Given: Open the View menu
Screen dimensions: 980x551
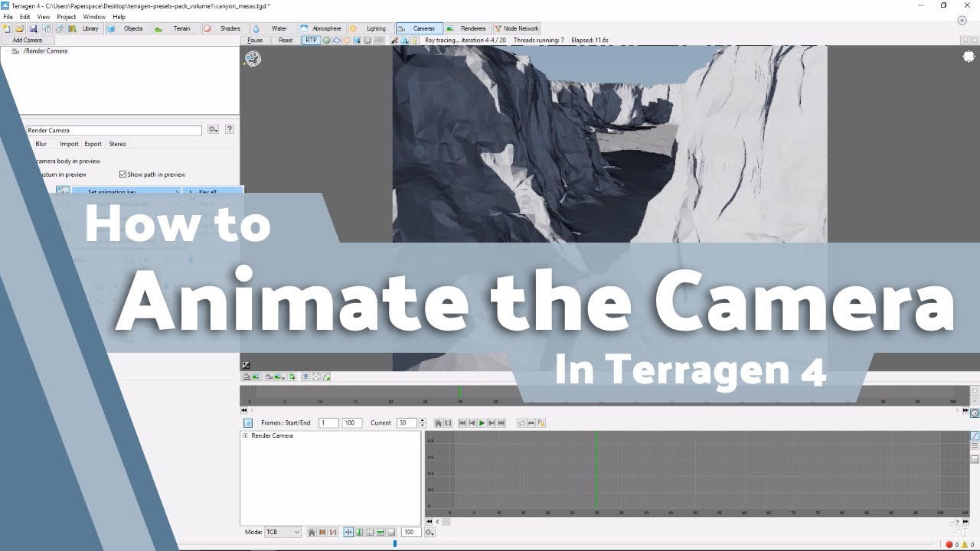Looking at the screenshot, I should click(44, 16).
